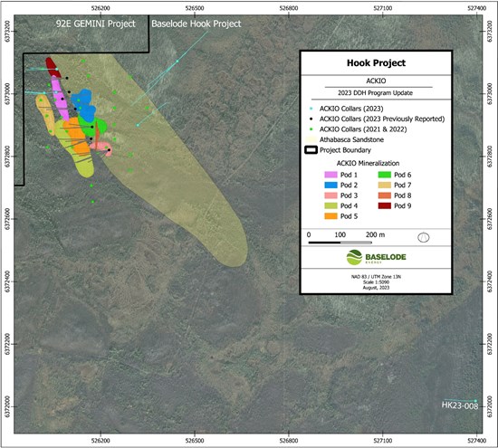Click the HK23-008 drill hole label
498x448 pixels.
point(460,405)
